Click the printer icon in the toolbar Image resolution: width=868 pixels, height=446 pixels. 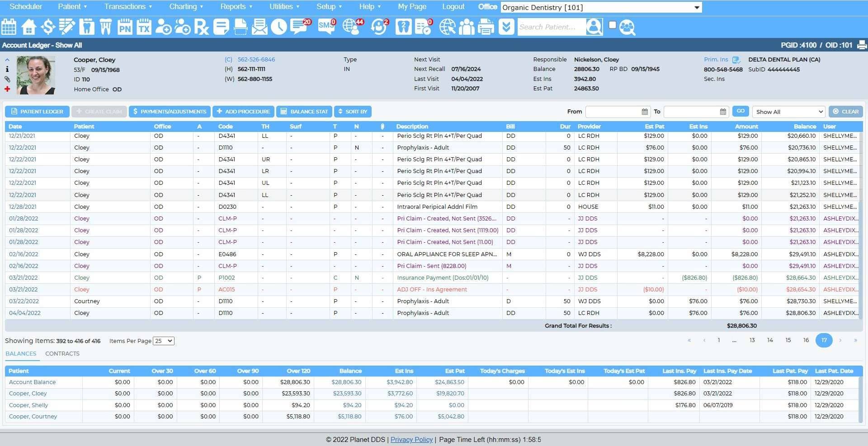(486, 27)
